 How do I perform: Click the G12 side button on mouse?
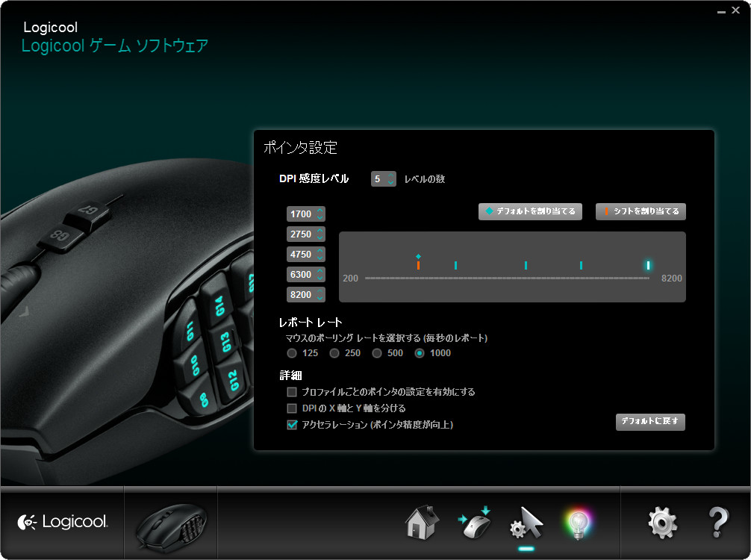(232, 380)
